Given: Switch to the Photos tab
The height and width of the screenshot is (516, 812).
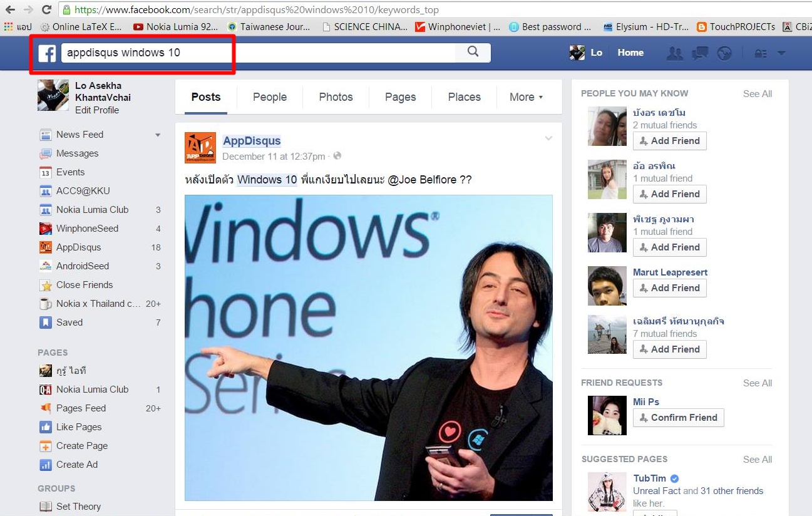Looking at the screenshot, I should (336, 97).
